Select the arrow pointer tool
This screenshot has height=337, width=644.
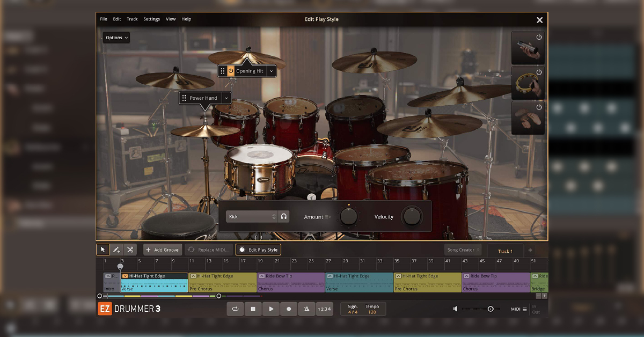click(x=103, y=250)
